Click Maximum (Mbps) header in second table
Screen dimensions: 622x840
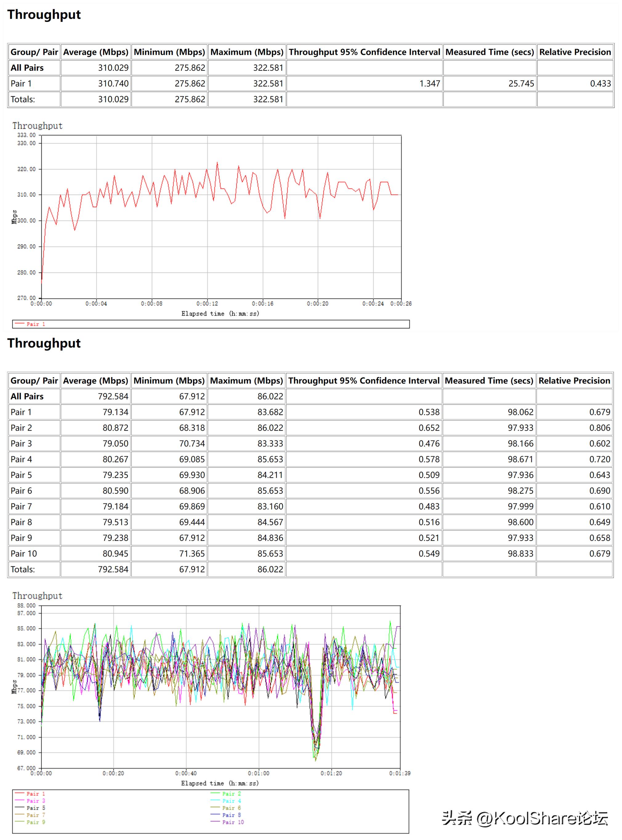click(246, 380)
